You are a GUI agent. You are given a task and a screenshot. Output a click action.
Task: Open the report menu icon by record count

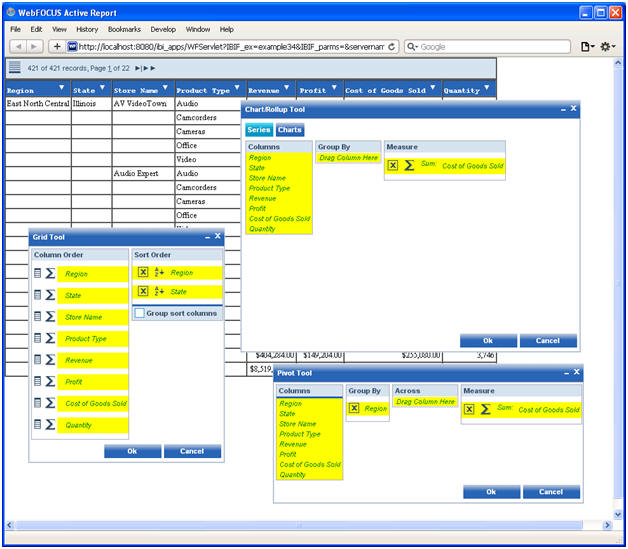(15, 68)
